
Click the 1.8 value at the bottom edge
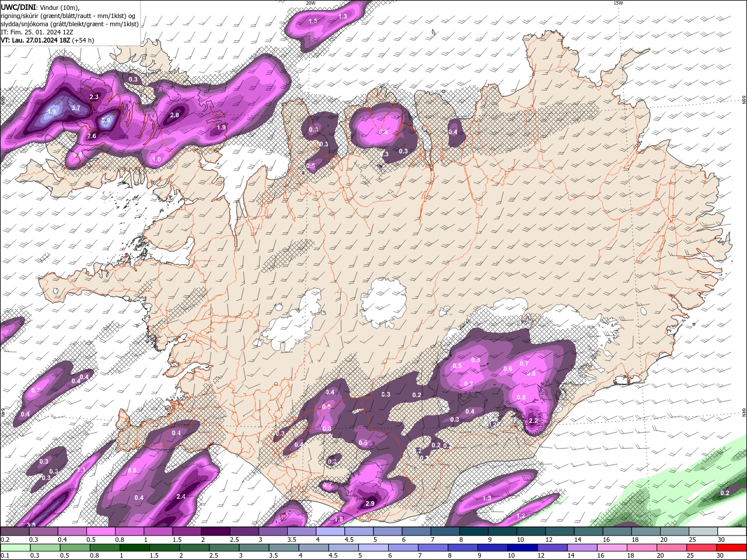[x=338, y=519]
